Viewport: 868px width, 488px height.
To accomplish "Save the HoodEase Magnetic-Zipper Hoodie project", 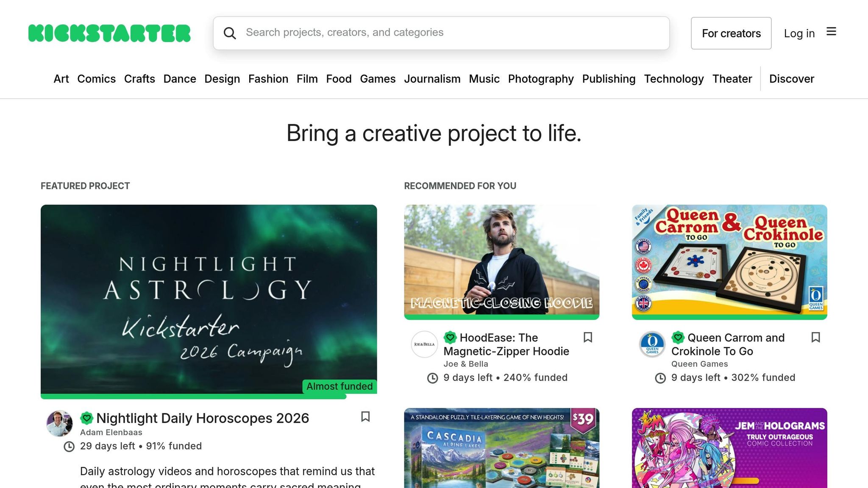I will click(588, 338).
